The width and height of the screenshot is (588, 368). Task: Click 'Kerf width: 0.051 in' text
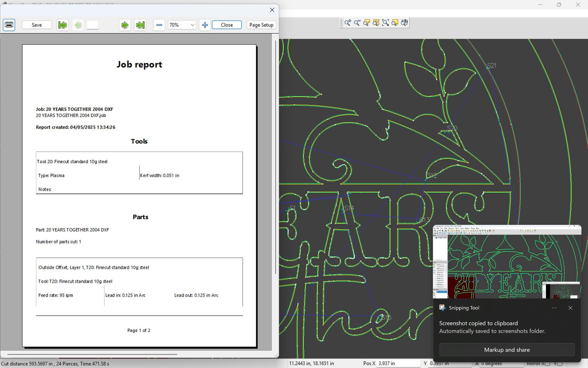[159, 175]
